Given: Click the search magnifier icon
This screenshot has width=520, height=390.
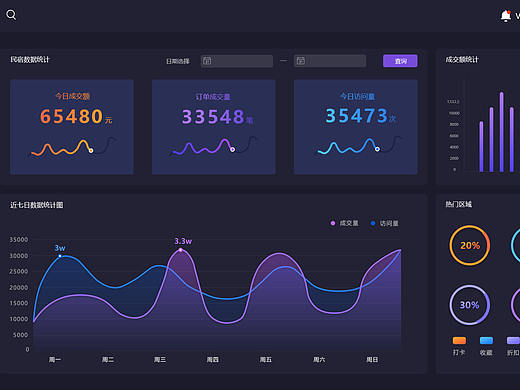Looking at the screenshot, I should coord(11,15).
